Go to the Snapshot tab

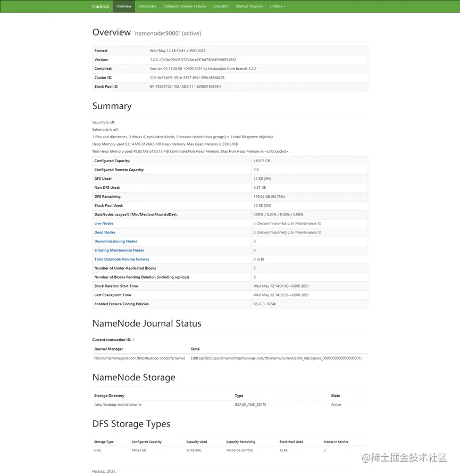click(221, 6)
